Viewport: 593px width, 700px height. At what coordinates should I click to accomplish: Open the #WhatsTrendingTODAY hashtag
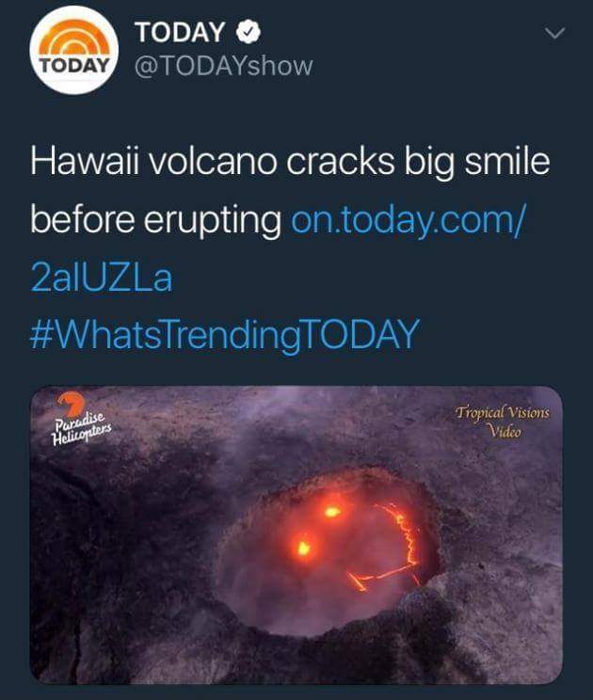pos(225,335)
